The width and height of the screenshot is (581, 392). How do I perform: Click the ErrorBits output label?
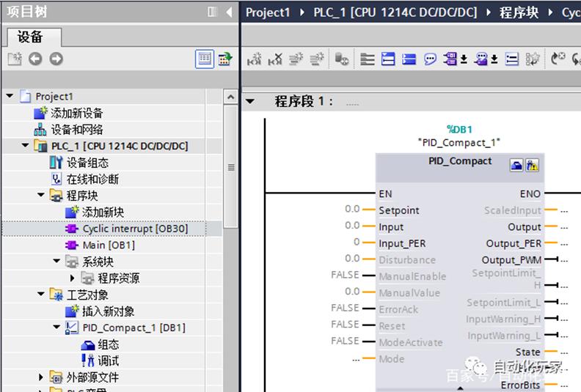[520, 385]
